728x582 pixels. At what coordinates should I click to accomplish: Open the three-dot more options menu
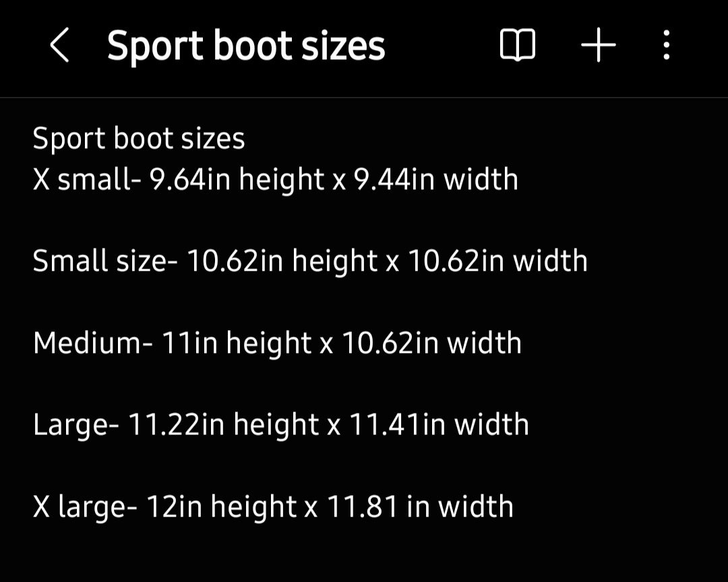[666, 46]
